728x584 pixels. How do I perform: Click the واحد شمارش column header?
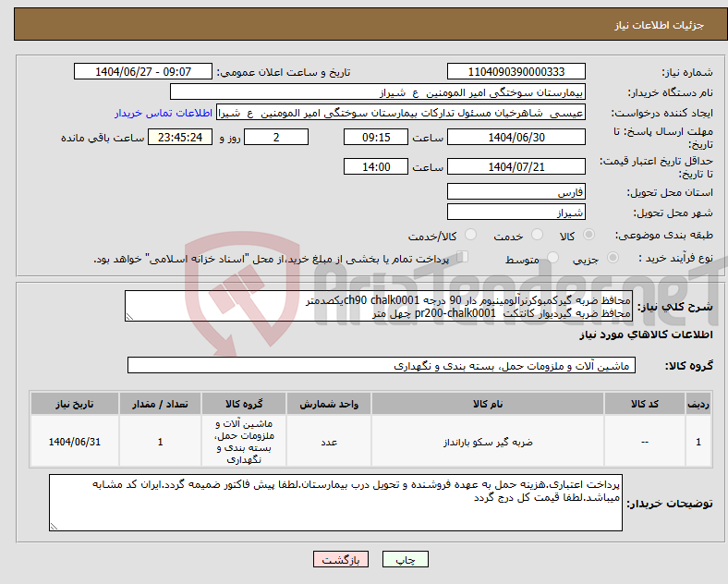[329, 404]
